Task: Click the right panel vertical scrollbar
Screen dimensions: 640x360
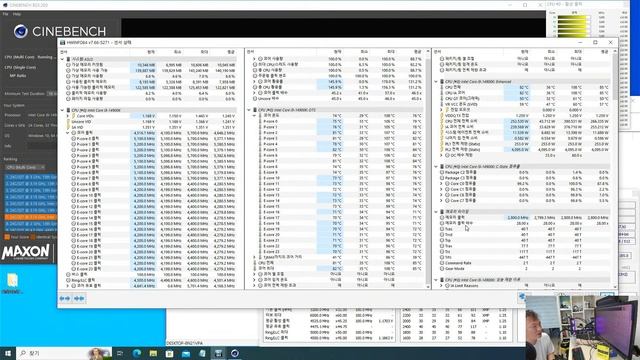Action: point(615,78)
